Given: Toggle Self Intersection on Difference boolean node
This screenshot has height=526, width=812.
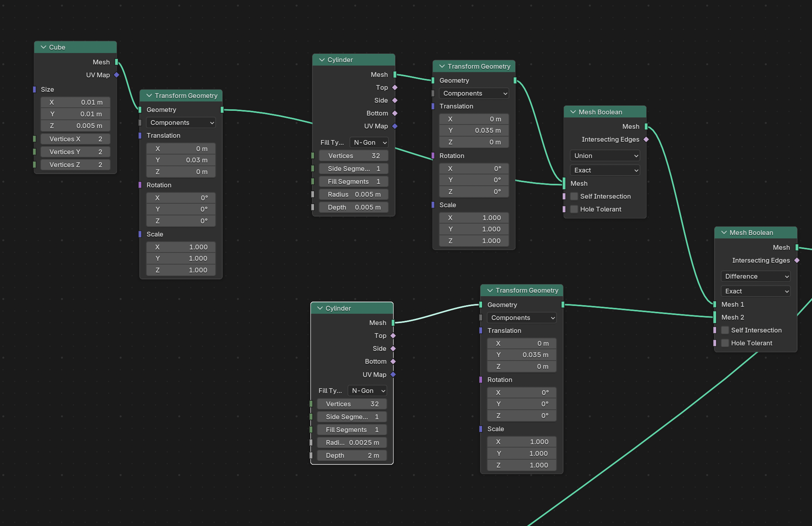Looking at the screenshot, I should (x=725, y=330).
